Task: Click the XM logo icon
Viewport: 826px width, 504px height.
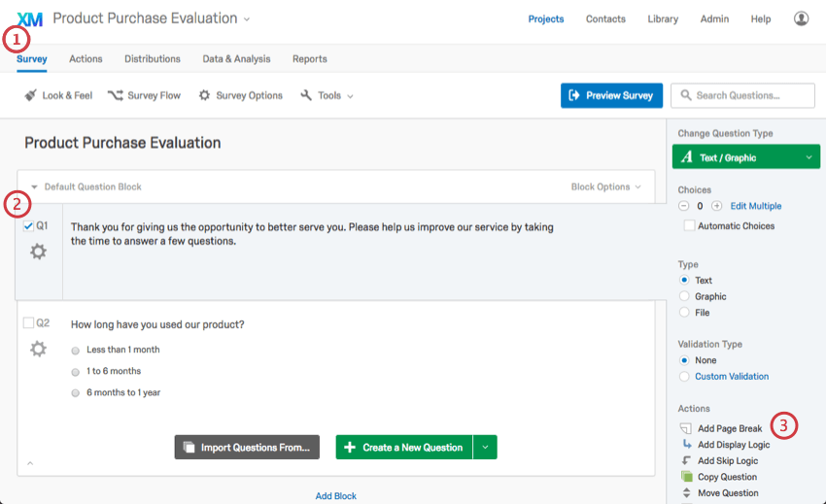Action: click(30, 18)
